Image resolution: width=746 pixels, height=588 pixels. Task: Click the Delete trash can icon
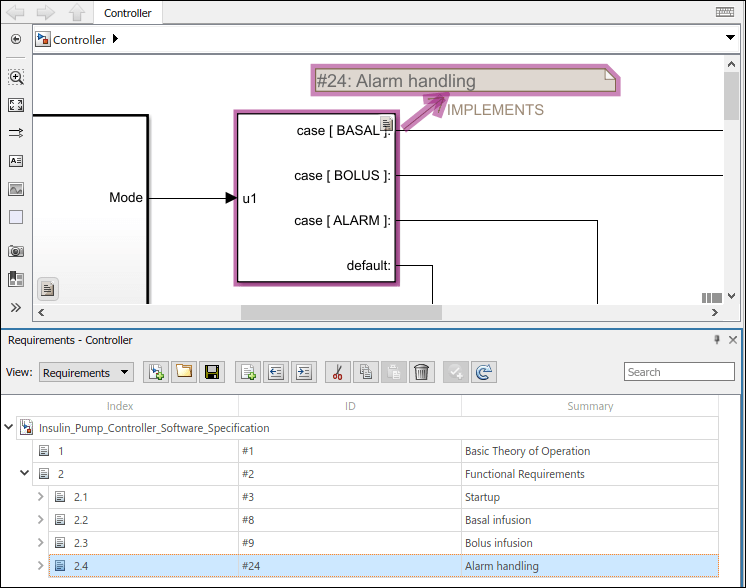(422, 372)
